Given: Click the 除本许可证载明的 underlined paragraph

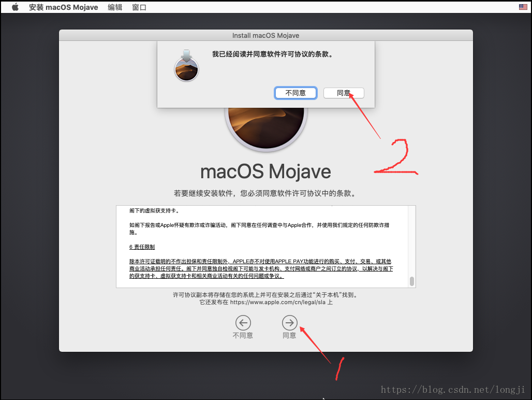Looking at the screenshot, I should 261,268.
